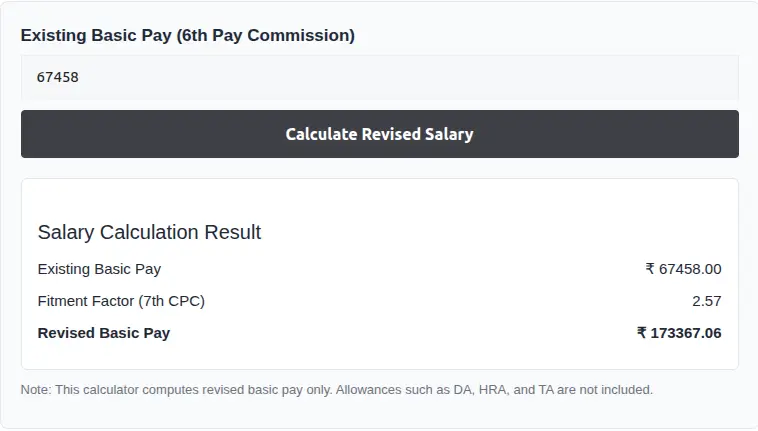Click the rupee symbol before 173367.06
The height and width of the screenshot is (431, 758).
642,333
